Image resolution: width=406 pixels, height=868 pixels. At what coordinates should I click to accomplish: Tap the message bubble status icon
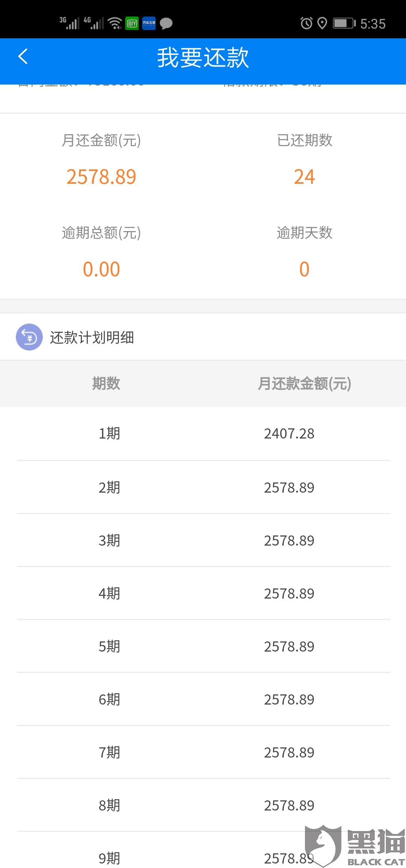tap(166, 24)
